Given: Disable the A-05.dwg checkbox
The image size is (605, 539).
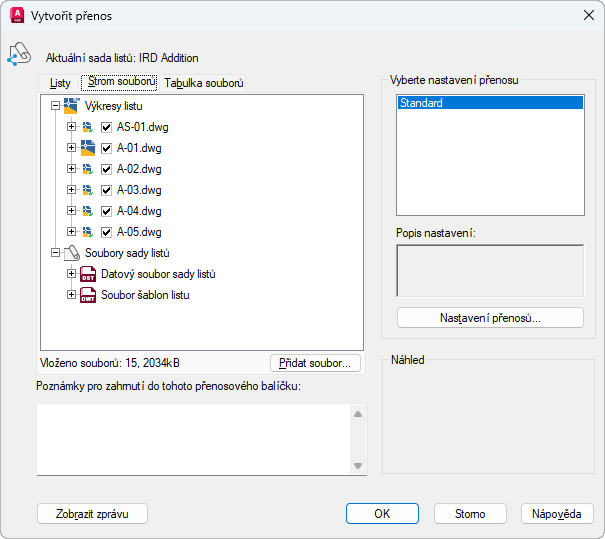Looking at the screenshot, I should tap(106, 232).
